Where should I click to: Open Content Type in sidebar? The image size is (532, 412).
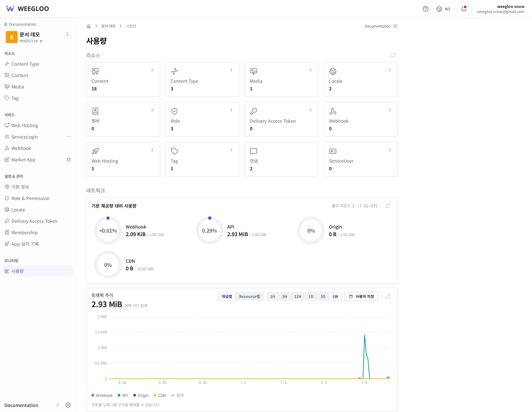[x=38, y=64]
